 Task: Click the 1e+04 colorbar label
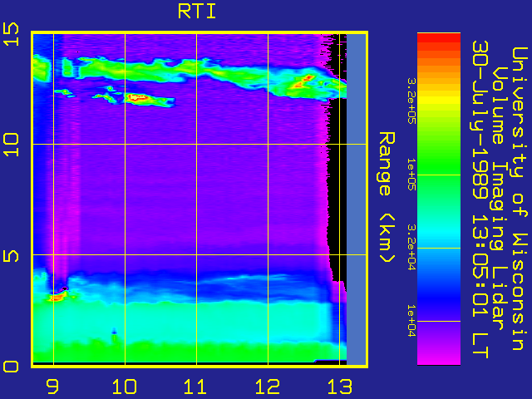tap(411, 321)
